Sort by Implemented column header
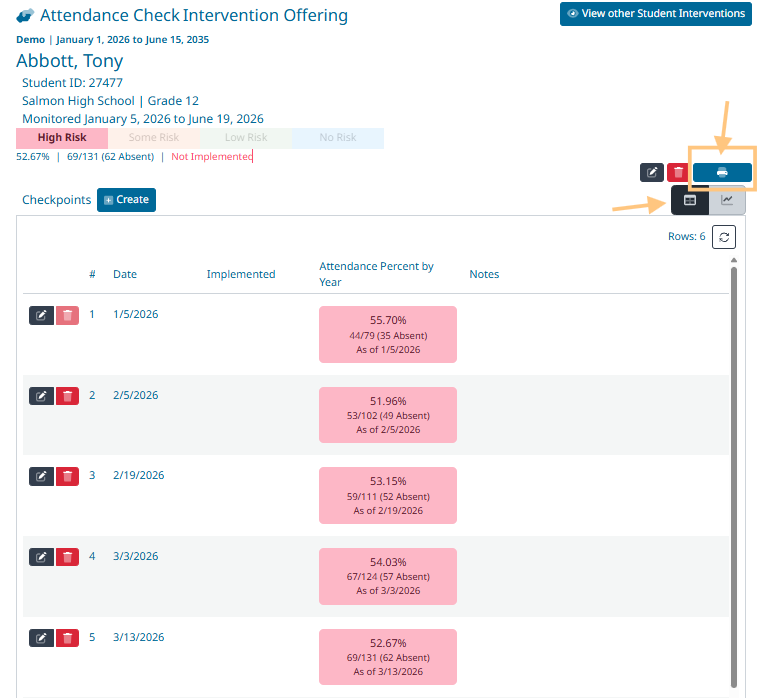757x698 pixels. pos(241,274)
